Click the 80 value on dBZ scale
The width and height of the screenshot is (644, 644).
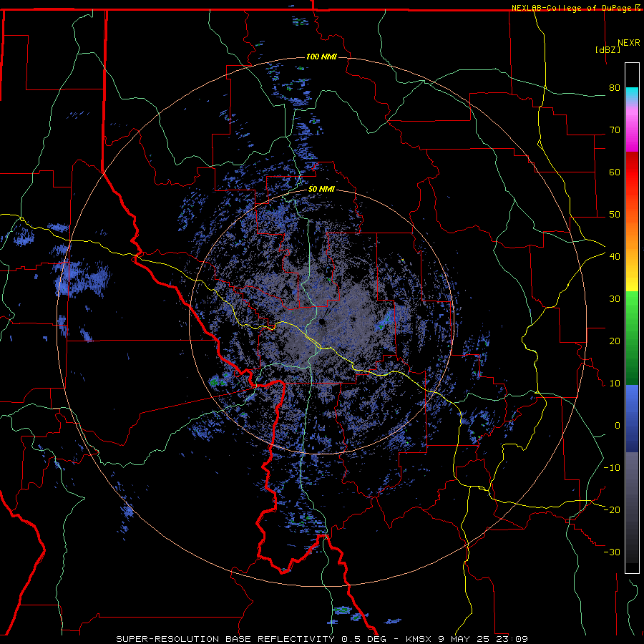click(615, 87)
